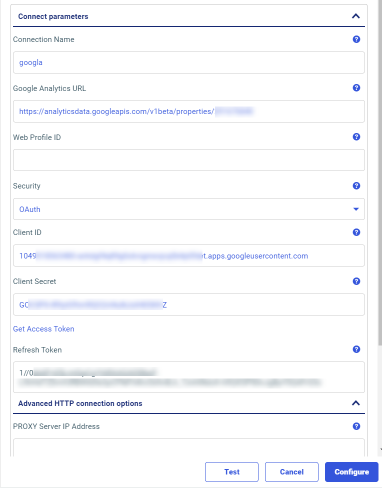Click the Test button

[x=232, y=472]
